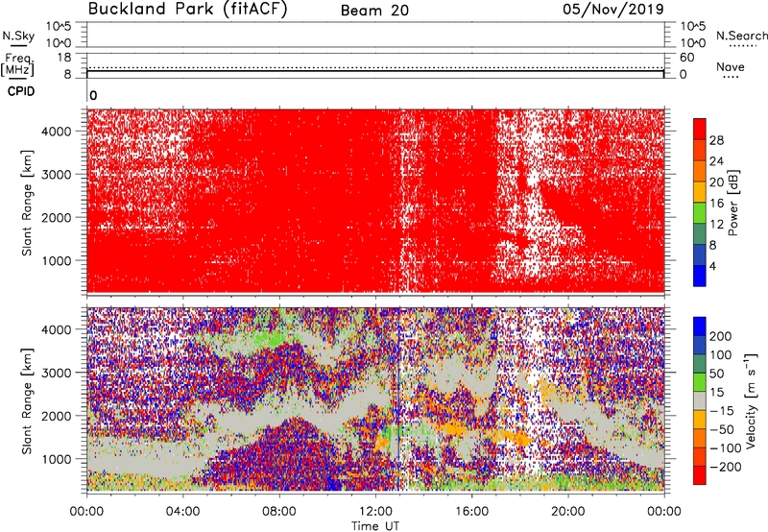Image resolution: width=768 pixels, height=532 pixels.
Task: Pick the grey -15 to 15 velocity swatch
Action: (x=700, y=401)
